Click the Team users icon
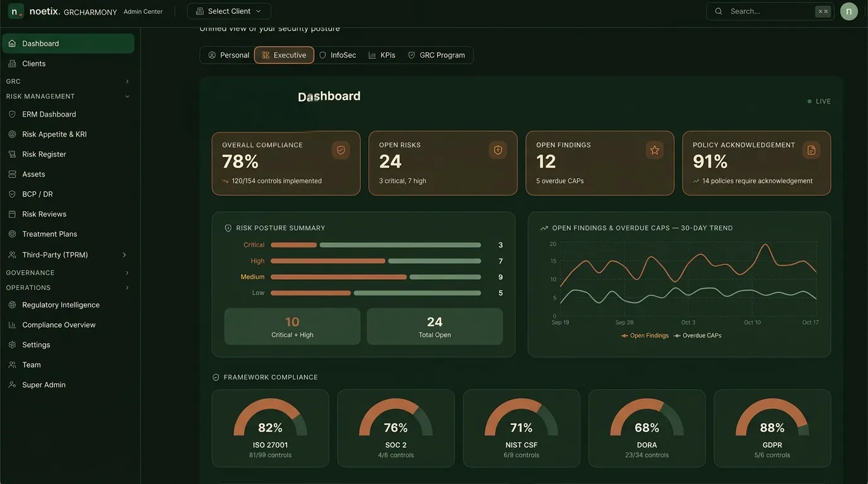The width and height of the screenshot is (868, 484). tap(12, 365)
